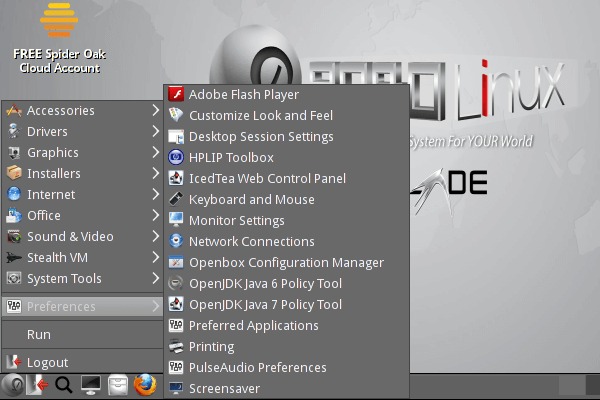
Task: Expand the Internet submenu arrow
Action: tap(155, 194)
